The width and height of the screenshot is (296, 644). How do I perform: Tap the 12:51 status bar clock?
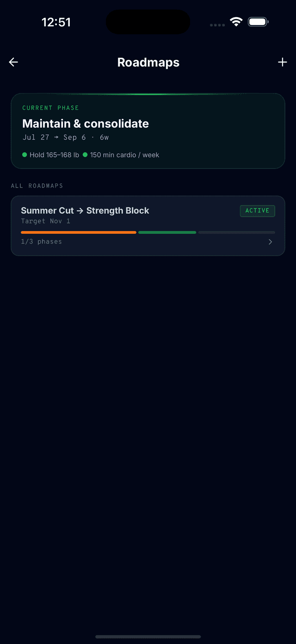coord(56,22)
